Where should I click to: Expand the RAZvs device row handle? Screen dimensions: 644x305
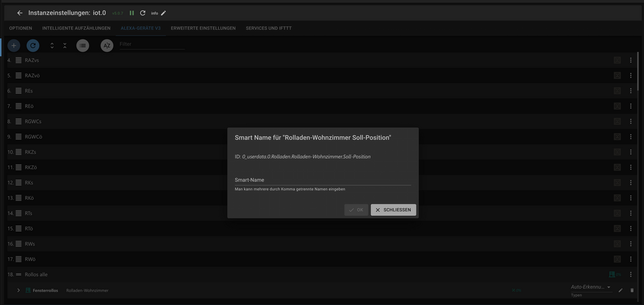pyautogui.click(x=19, y=60)
